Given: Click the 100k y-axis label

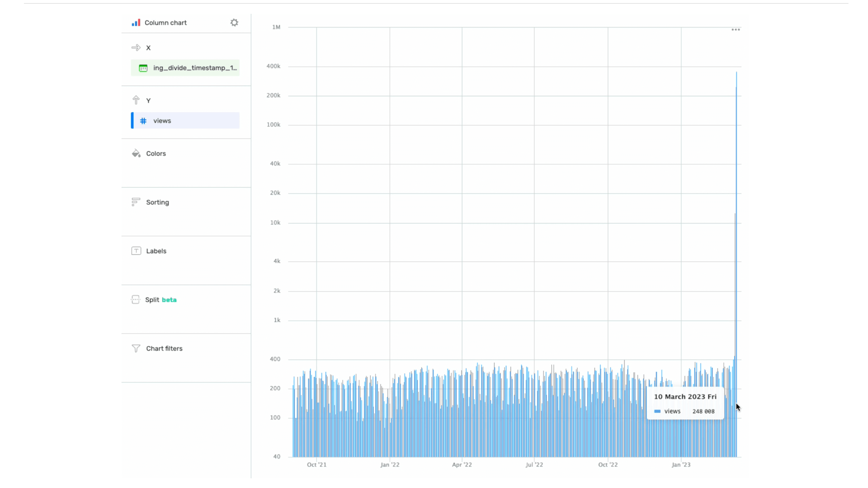Looking at the screenshot, I should pos(274,125).
